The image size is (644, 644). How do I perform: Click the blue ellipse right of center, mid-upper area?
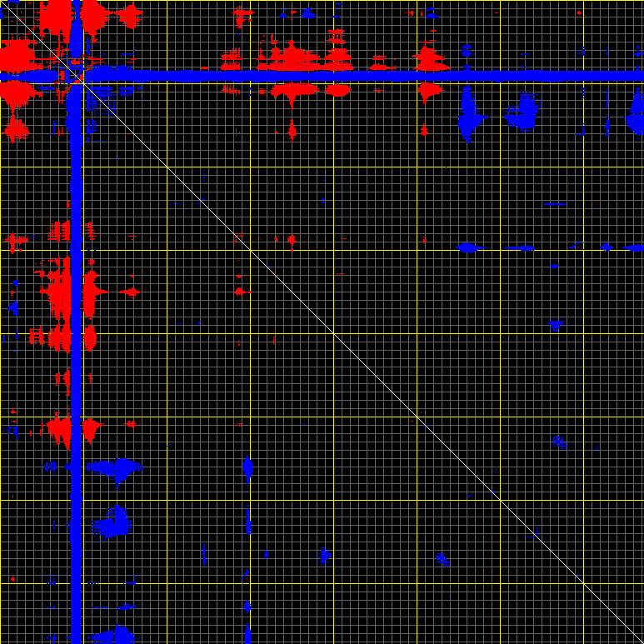467,247
